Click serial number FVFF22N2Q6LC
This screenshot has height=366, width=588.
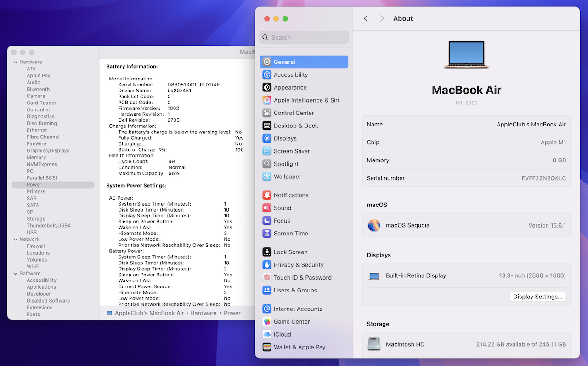tap(544, 178)
